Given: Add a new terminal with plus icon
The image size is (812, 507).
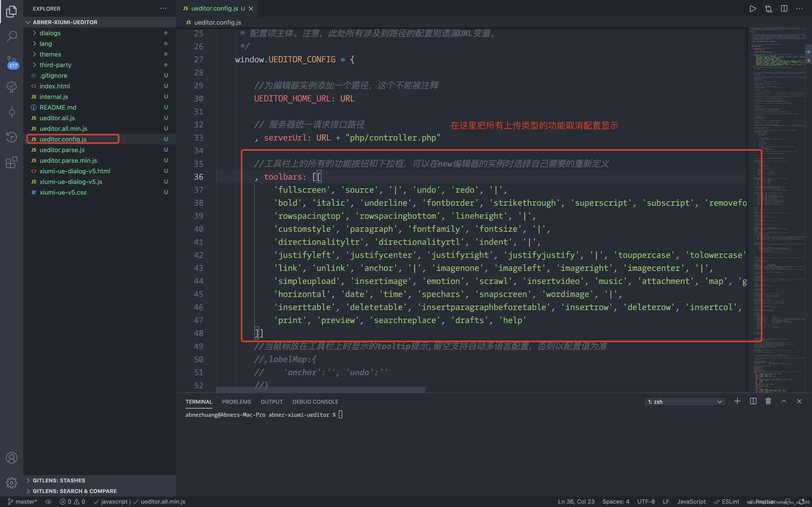Looking at the screenshot, I should click(737, 401).
